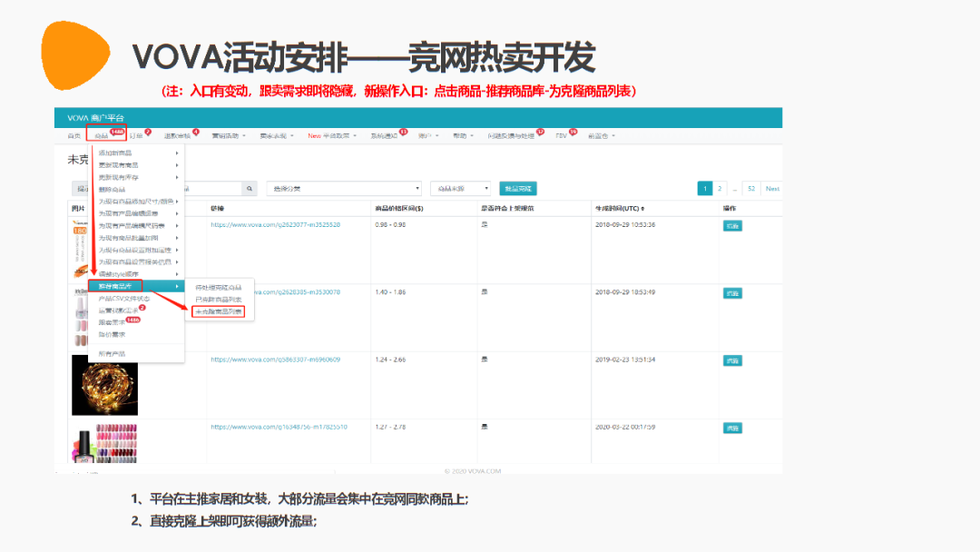Expand 更新现有商品 submenu entry

click(x=137, y=165)
